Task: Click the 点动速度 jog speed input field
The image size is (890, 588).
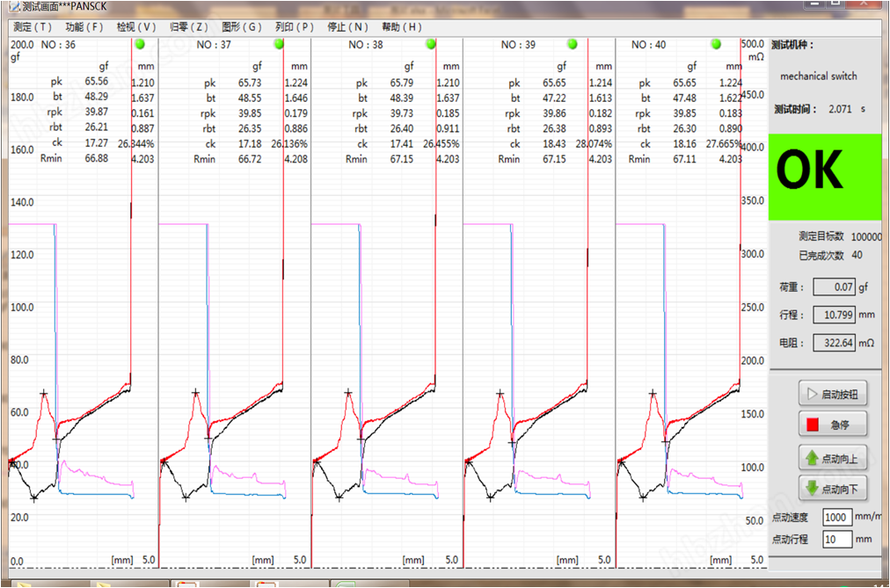Action: 837,517
